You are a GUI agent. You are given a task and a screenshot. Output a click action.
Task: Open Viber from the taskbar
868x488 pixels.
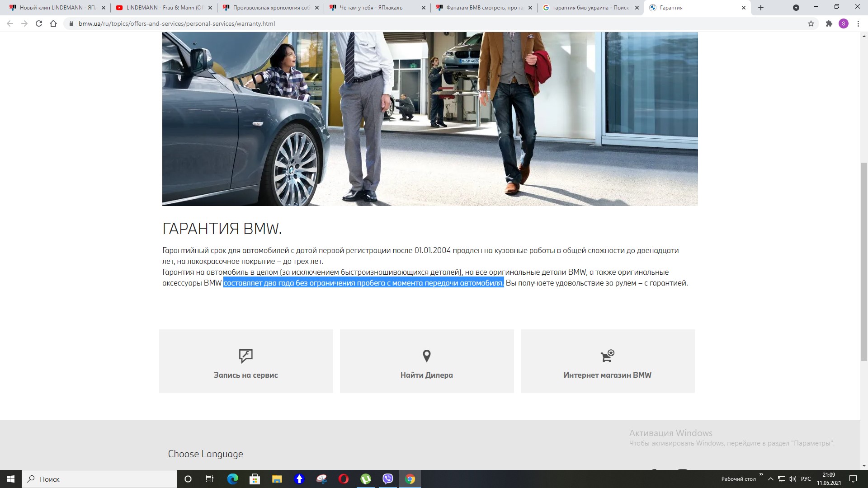(x=388, y=479)
